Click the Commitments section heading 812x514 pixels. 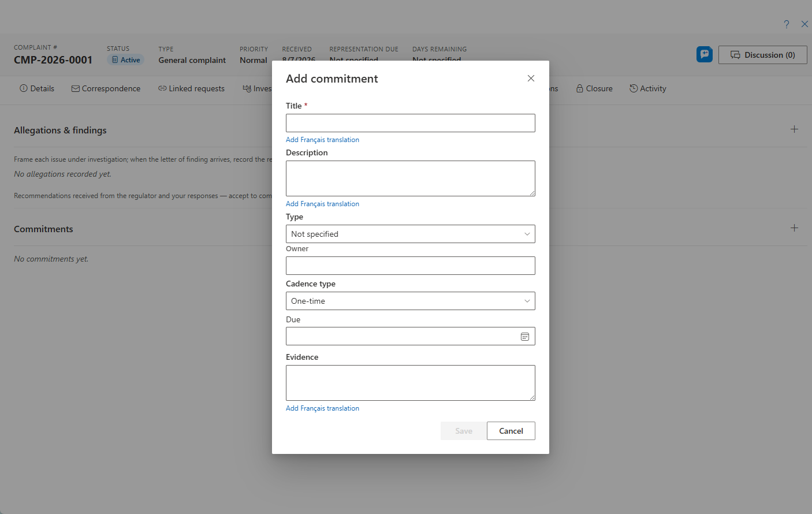click(x=43, y=229)
